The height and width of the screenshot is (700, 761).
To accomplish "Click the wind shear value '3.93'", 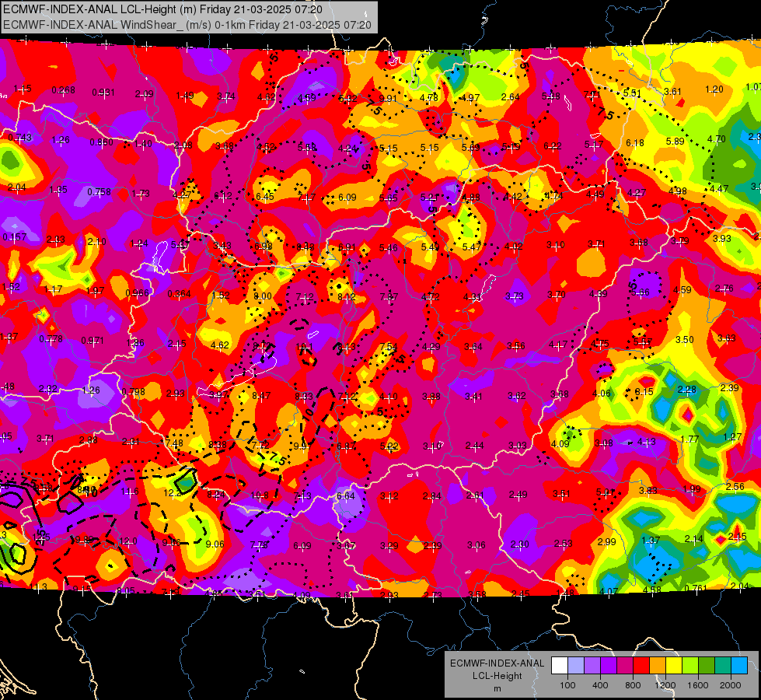I will 721,238.
